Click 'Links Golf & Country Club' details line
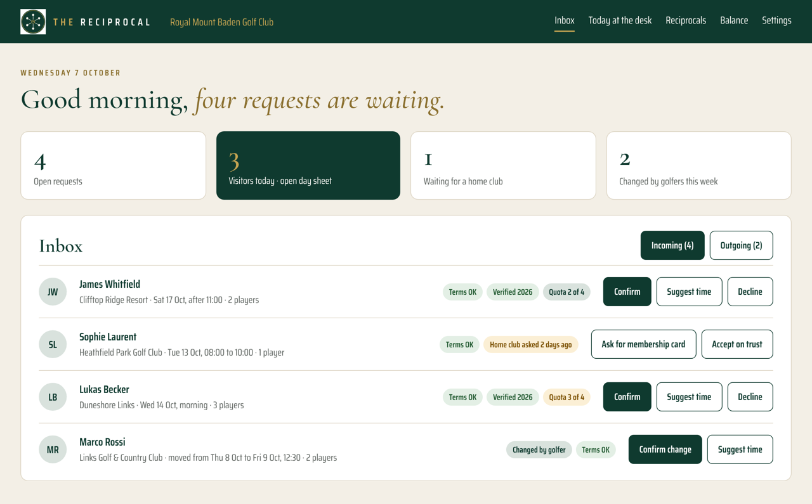The height and width of the screenshot is (504, 812). tap(208, 458)
